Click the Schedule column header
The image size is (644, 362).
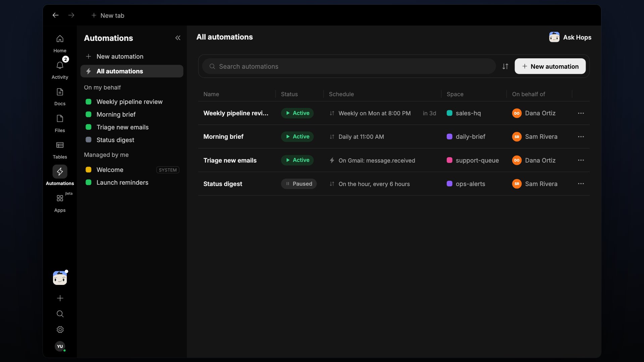click(x=341, y=94)
